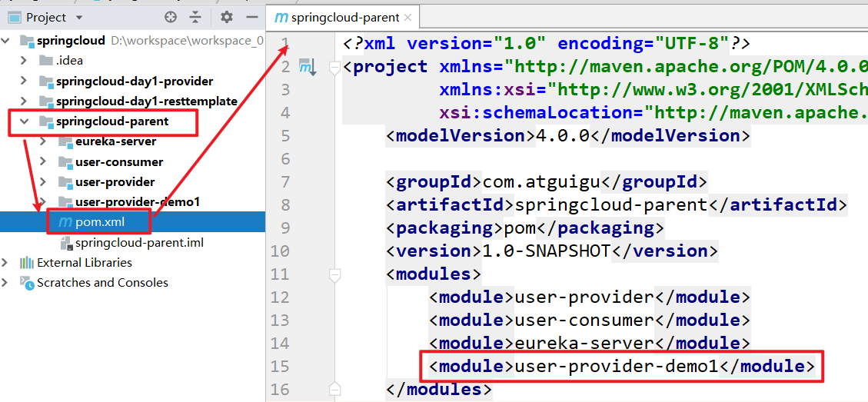Hide the Project tool window
Screen dimensions: 868x402
(251, 17)
